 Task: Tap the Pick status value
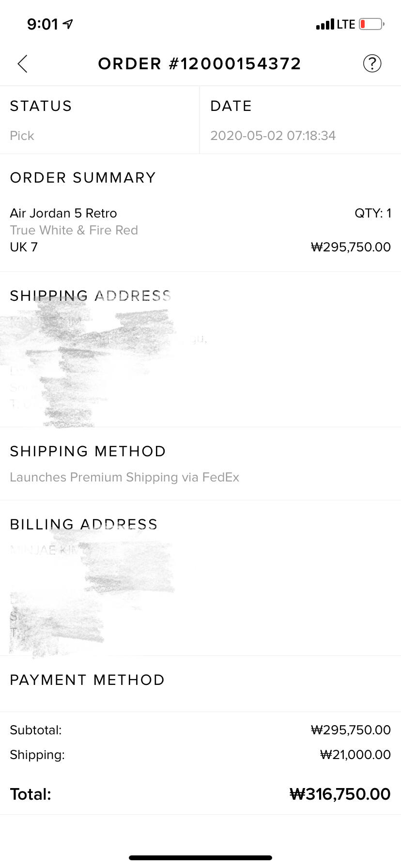pyautogui.click(x=22, y=136)
